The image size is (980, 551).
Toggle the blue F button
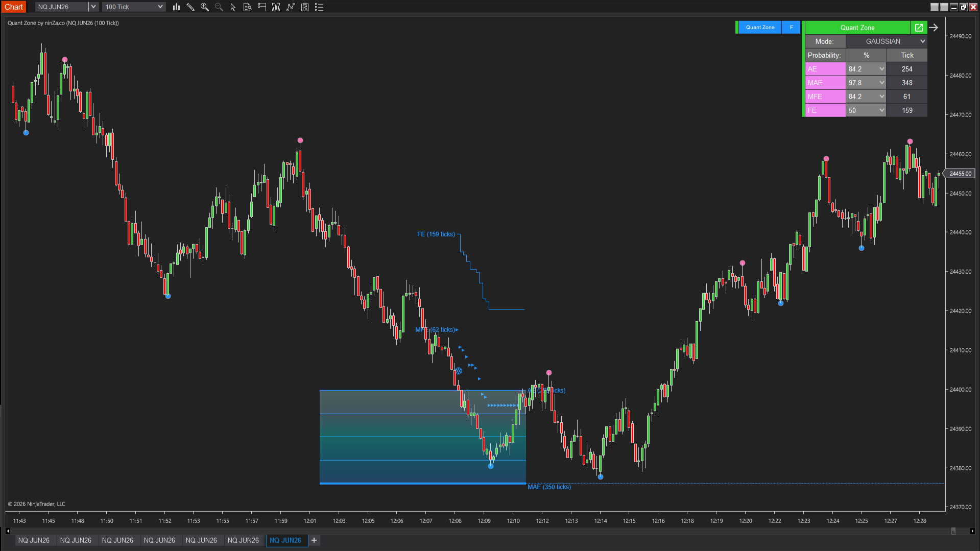click(x=791, y=28)
